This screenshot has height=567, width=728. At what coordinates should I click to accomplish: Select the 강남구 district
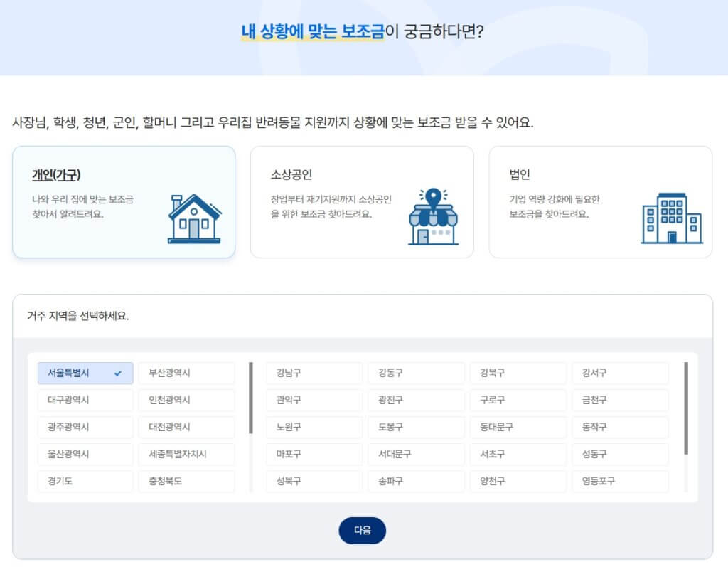[x=314, y=373]
